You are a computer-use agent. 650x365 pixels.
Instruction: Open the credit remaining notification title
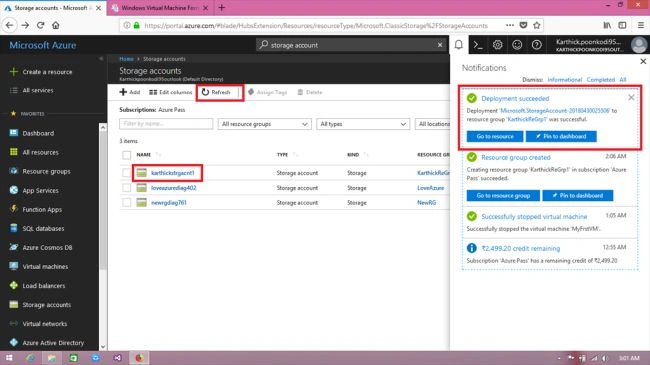pos(520,248)
